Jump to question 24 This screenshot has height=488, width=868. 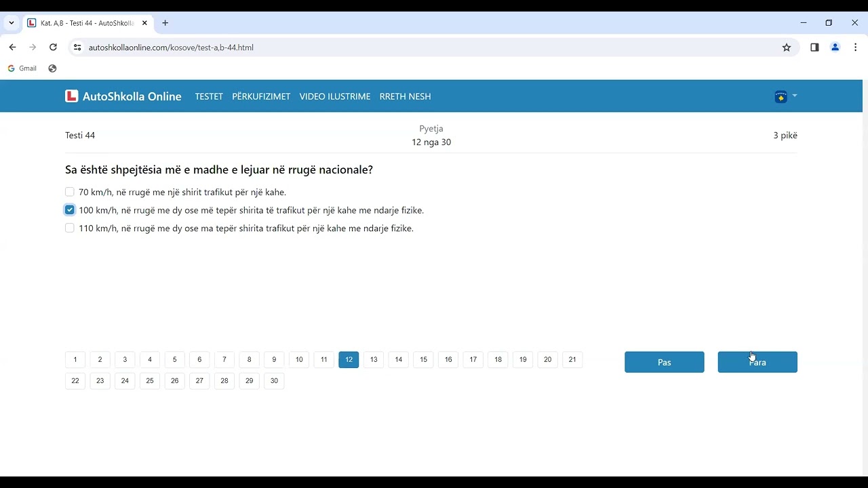[125, 381]
